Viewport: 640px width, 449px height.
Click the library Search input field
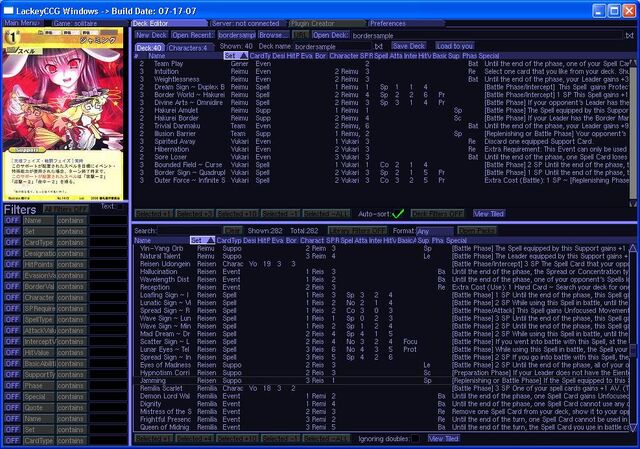coord(189,231)
